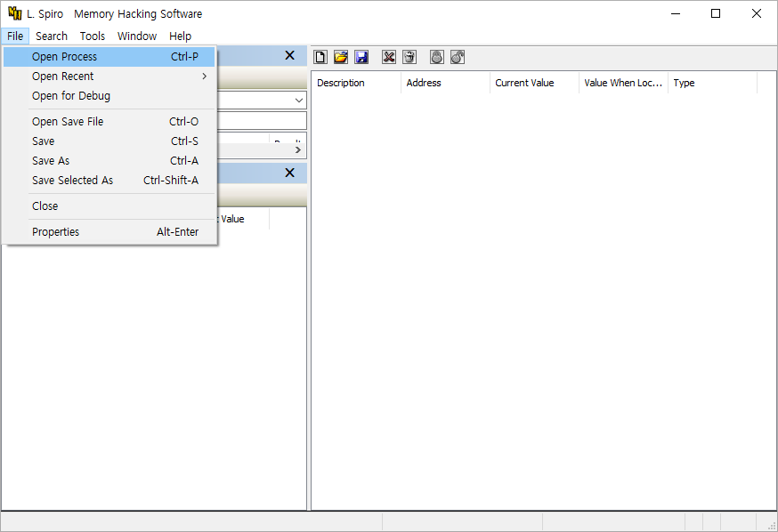
Task: Sort by the Type column header
Action: tap(712, 83)
